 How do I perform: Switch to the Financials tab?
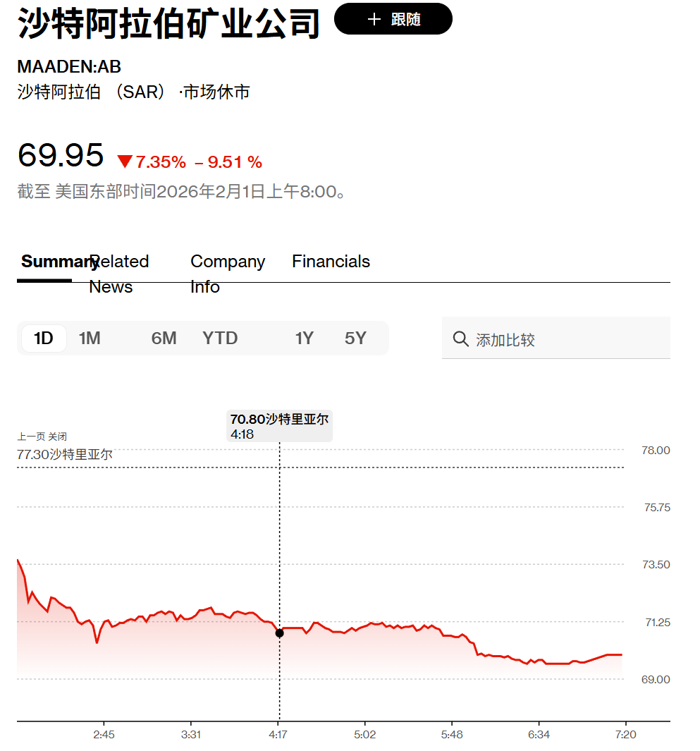pyautogui.click(x=331, y=262)
